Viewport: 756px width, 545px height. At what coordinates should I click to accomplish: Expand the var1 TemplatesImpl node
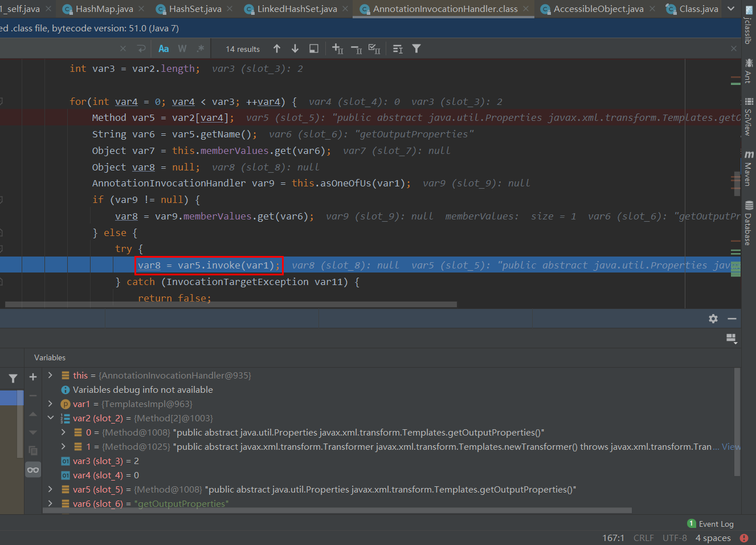pos(50,404)
